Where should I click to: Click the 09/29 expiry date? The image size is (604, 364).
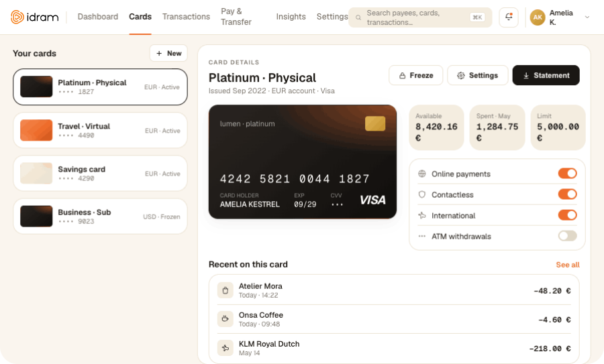click(x=305, y=204)
